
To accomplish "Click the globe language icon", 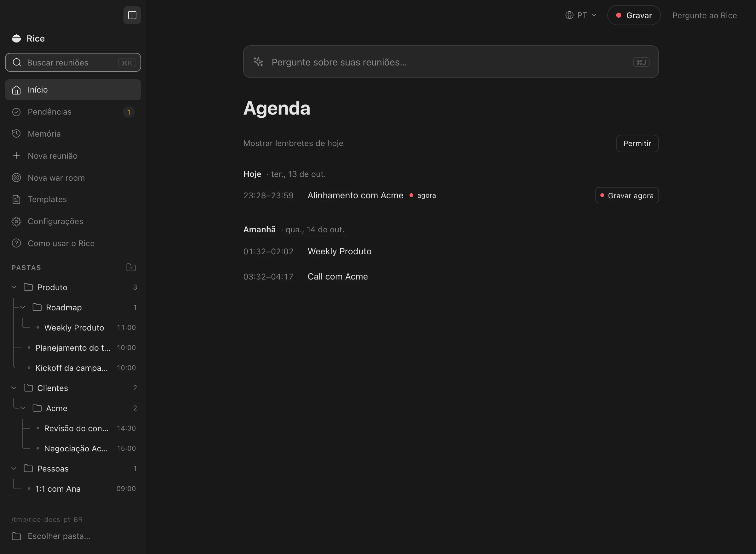I will (x=569, y=15).
